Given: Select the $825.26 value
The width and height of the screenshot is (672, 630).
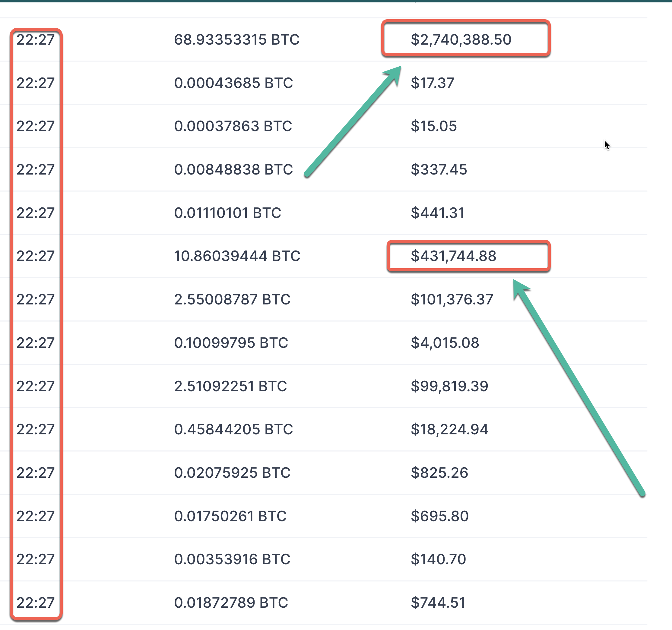Looking at the screenshot, I should click(439, 473).
